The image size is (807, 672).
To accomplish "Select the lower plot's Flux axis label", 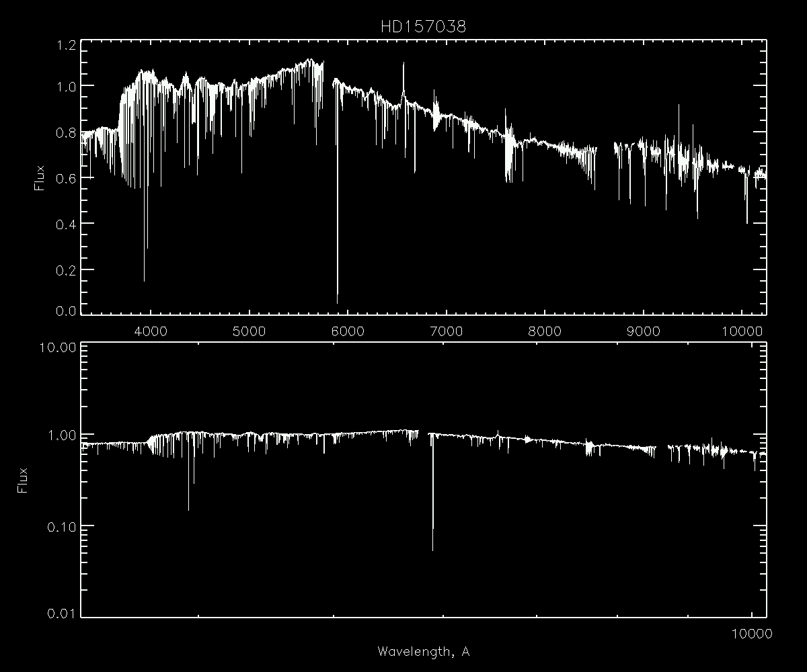I will click(24, 480).
